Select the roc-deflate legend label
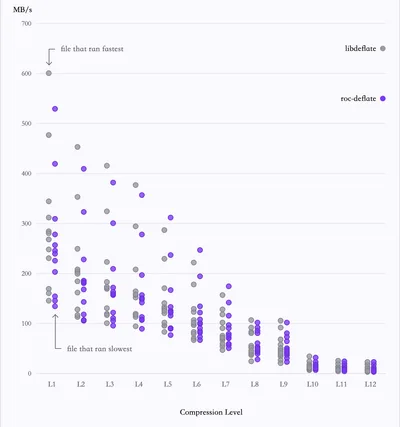Image resolution: width=400 pixels, height=427 pixels. [358, 99]
